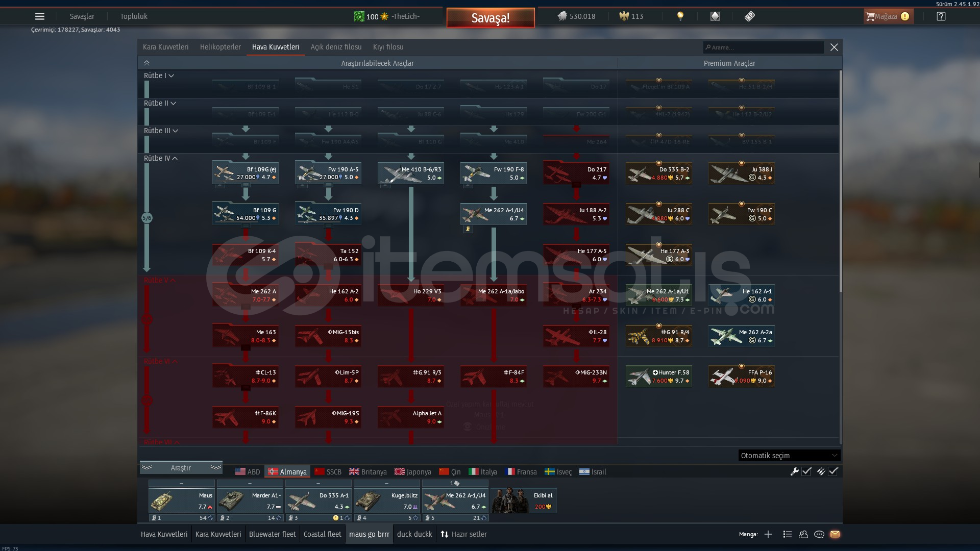Image resolution: width=980 pixels, height=551 pixels.
Task: Click the Savaşa! battle button
Action: click(x=491, y=18)
